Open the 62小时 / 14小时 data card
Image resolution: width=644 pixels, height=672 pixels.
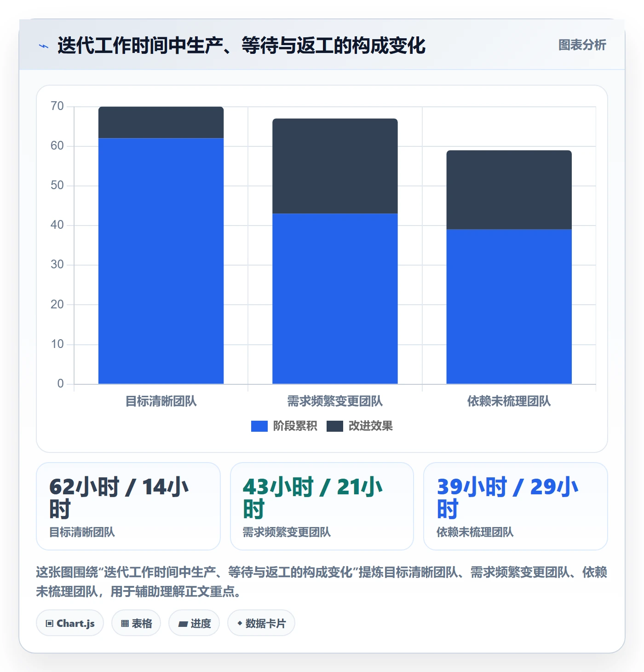tap(128, 506)
